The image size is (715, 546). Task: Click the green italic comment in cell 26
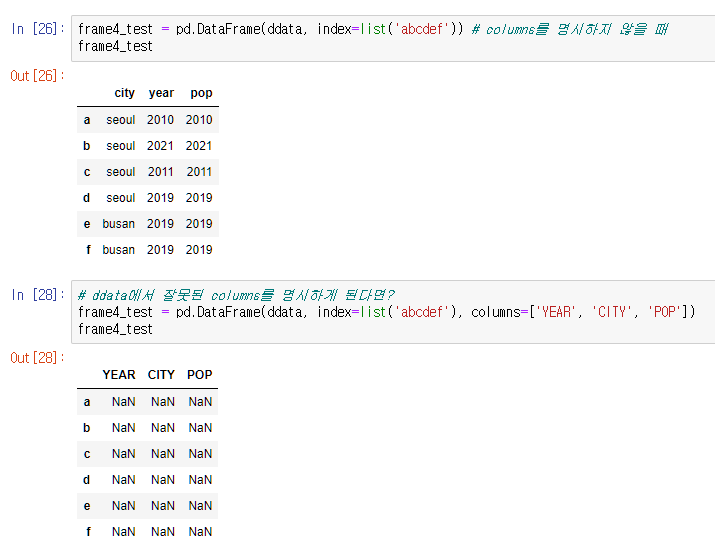click(570, 29)
